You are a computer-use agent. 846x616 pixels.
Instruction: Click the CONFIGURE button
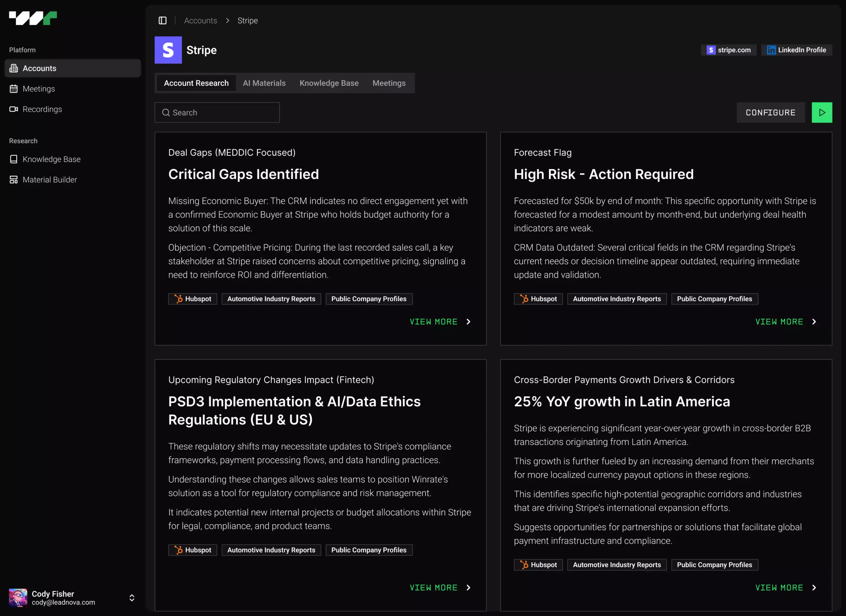coord(771,113)
